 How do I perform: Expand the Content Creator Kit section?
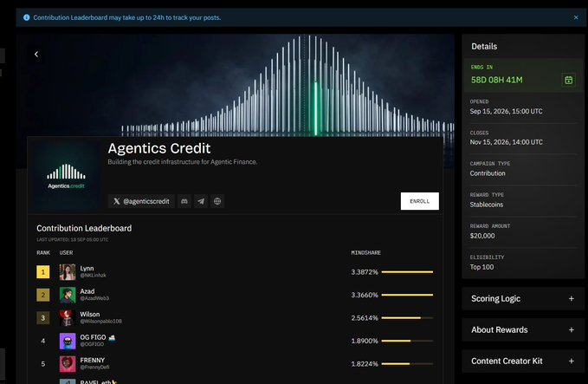pyautogui.click(x=523, y=361)
